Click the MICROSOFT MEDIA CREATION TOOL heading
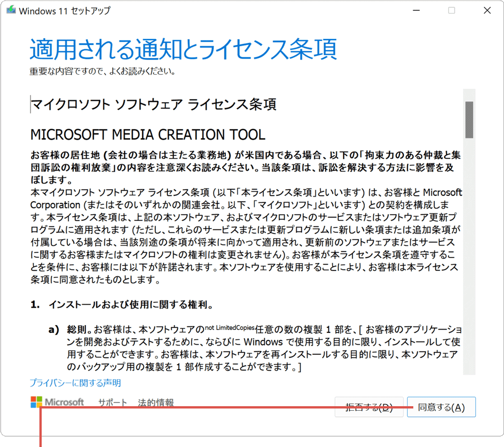Image resolution: width=504 pixels, height=447 pixels. tap(148, 134)
